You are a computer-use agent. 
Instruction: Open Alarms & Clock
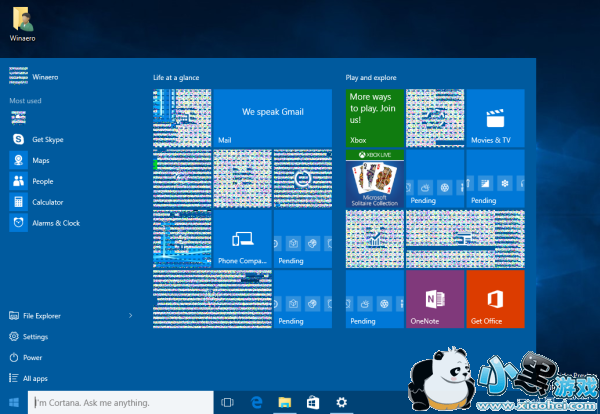click(55, 223)
